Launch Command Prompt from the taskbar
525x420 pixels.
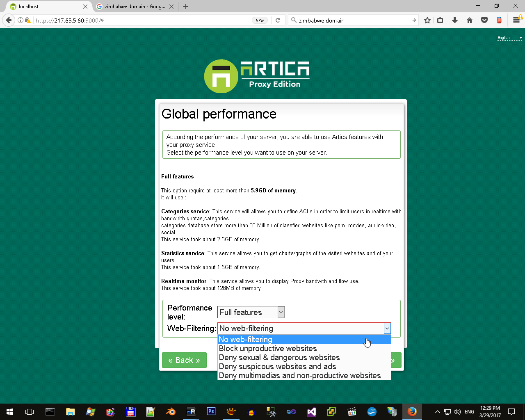pyautogui.click(x=50, y=411)
